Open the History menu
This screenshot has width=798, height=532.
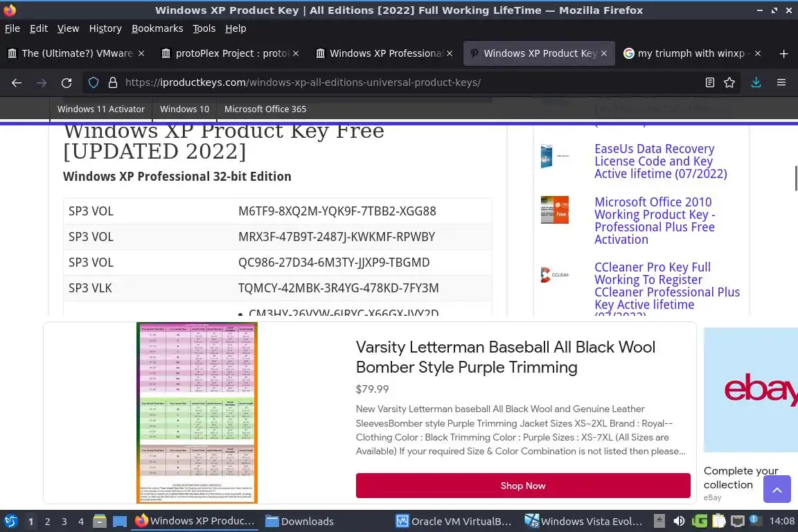(105, 28)
